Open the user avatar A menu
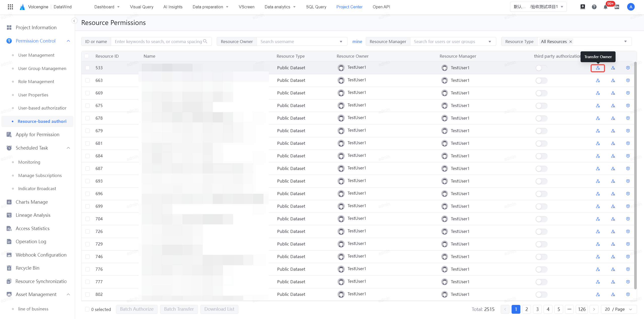The image size is (644, 319). coord(631,7)
